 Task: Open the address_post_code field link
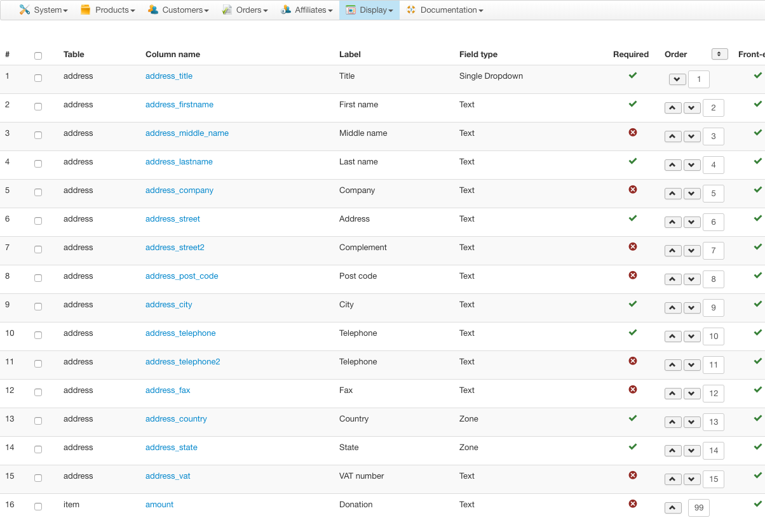182,276
